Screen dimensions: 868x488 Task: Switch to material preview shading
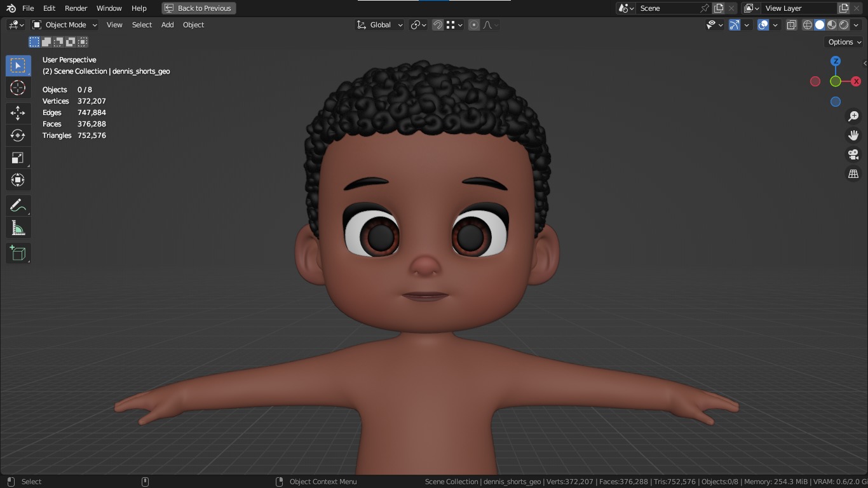(832, 25)
